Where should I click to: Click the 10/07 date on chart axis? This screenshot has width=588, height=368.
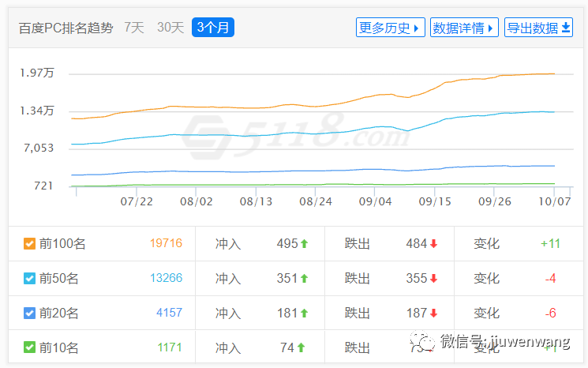coord(555,202)
